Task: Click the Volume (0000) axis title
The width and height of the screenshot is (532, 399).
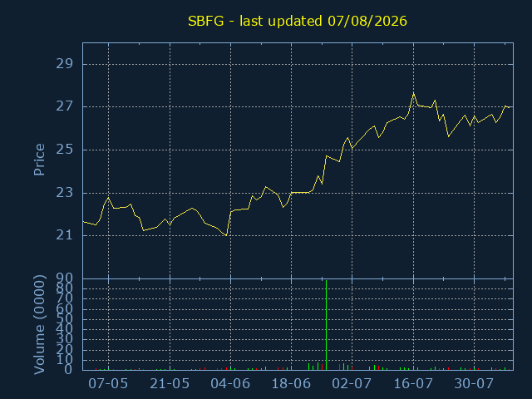Action: (39, 325)
